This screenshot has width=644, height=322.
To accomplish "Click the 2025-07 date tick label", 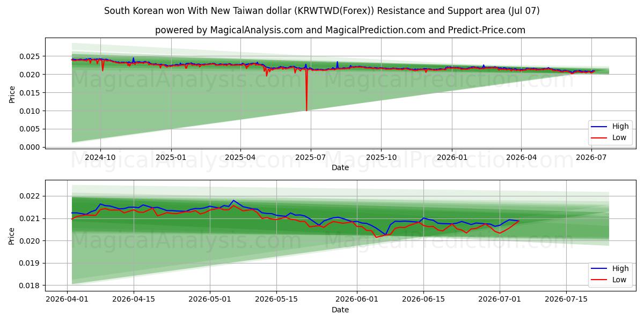I will coord(311,157).
